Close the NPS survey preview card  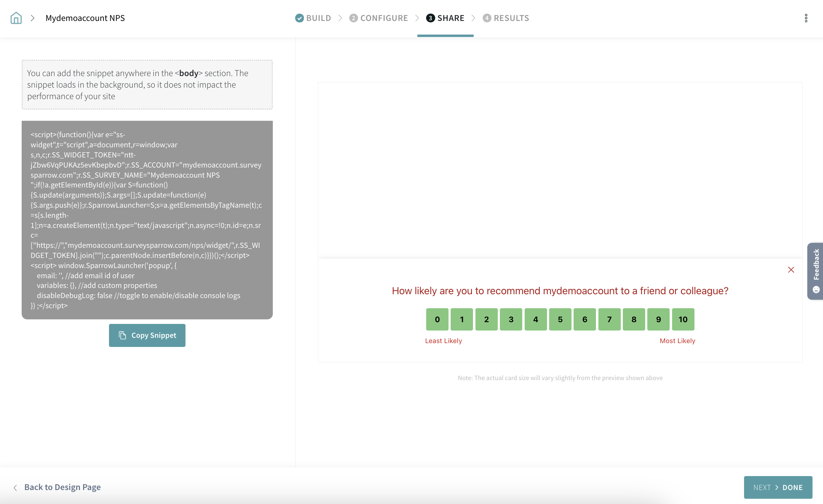click(x=791, y=270)
